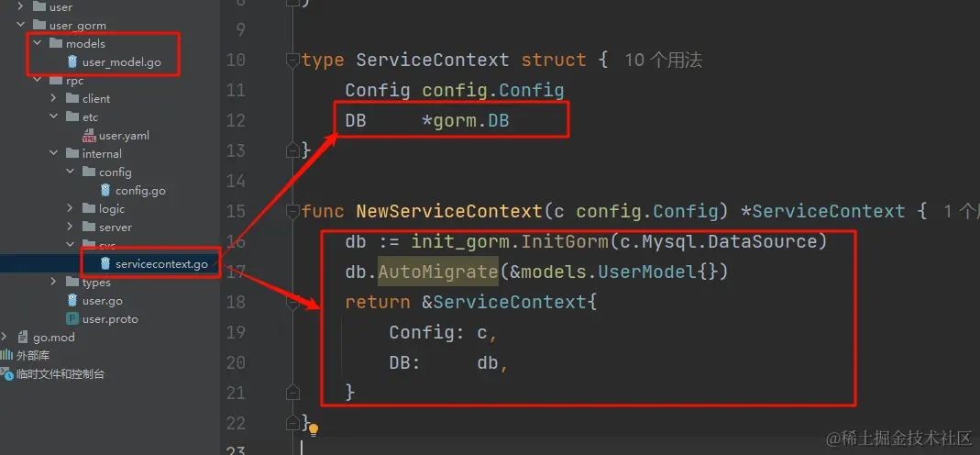
Task: Expand the go.mod node chevron
Action: (5, 338)
